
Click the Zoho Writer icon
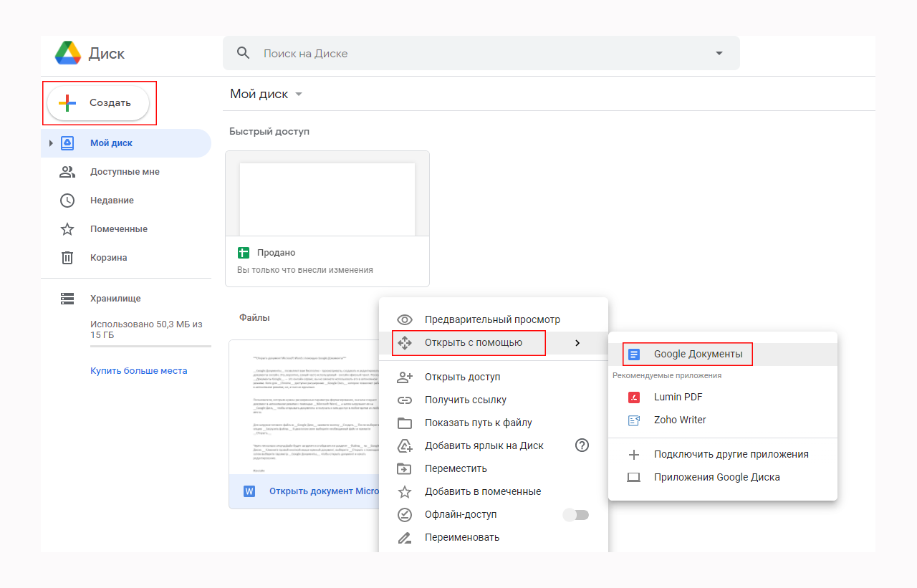point(633,420)
